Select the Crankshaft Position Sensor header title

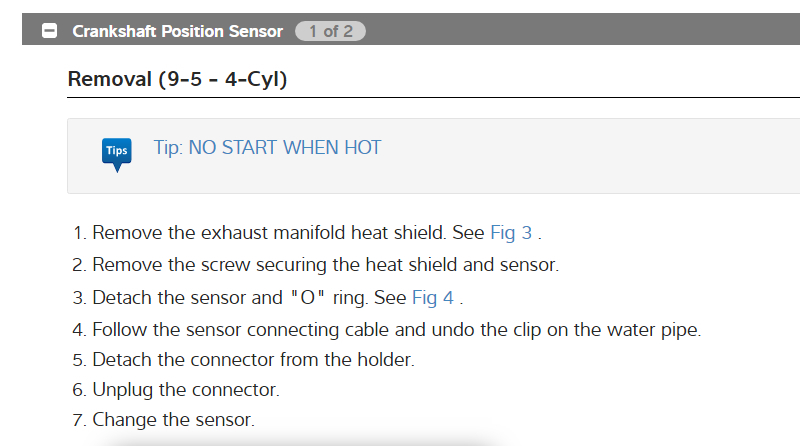pyautogui.click(x=177, y=31)
